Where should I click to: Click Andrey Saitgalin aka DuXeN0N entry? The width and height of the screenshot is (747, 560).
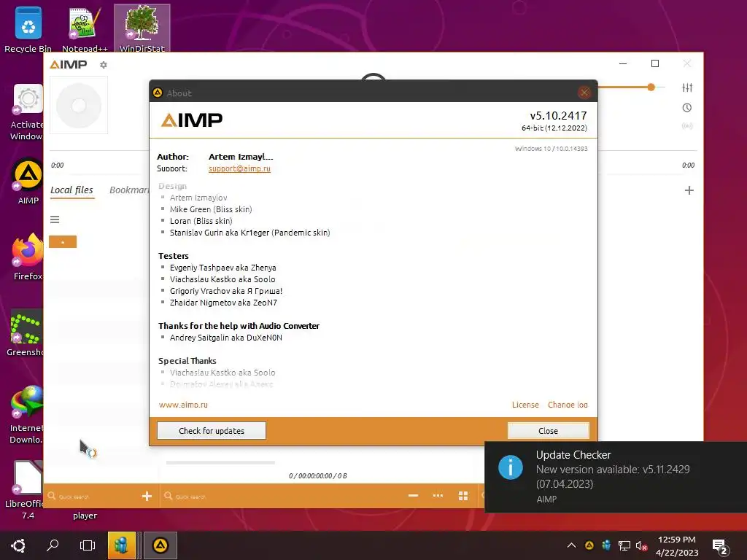click(226, 338)
